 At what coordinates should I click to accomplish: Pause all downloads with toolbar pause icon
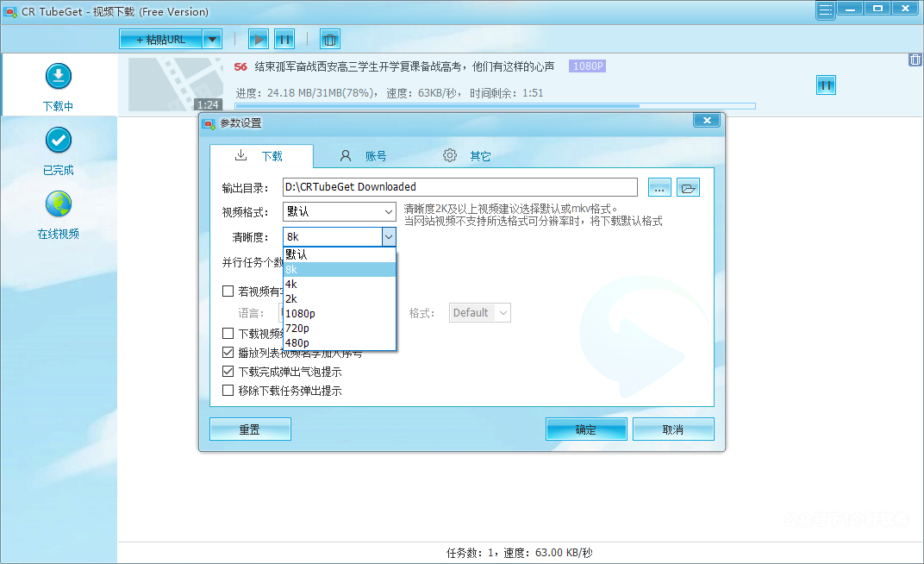click(284, 40)
